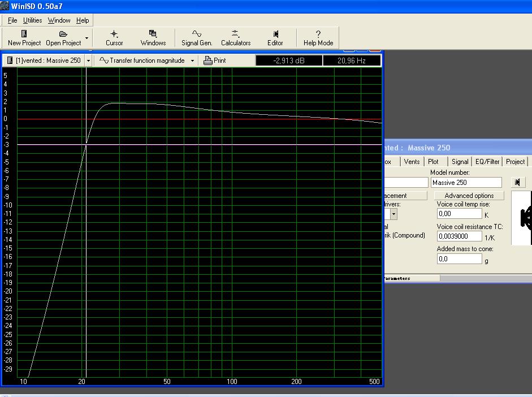Click the Advanced options button
The width and height of the screenshot is (532, 397).
point(469,196)
